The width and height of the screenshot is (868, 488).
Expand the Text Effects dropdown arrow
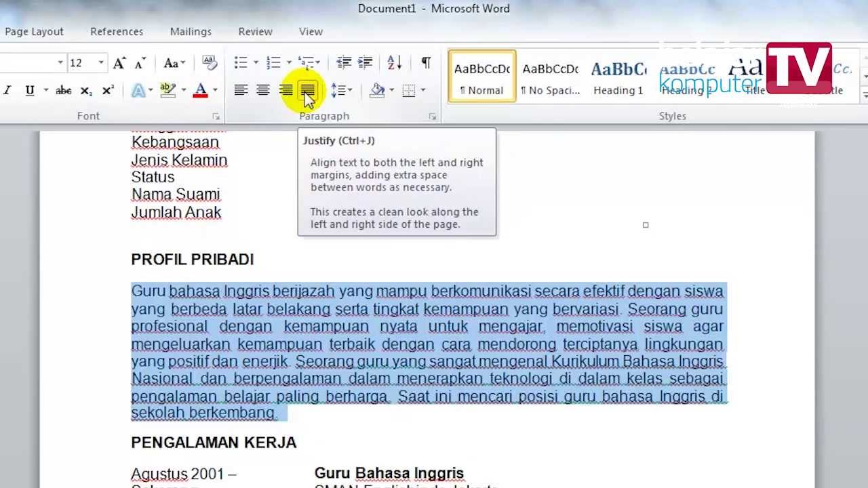(x=151, y=90)
